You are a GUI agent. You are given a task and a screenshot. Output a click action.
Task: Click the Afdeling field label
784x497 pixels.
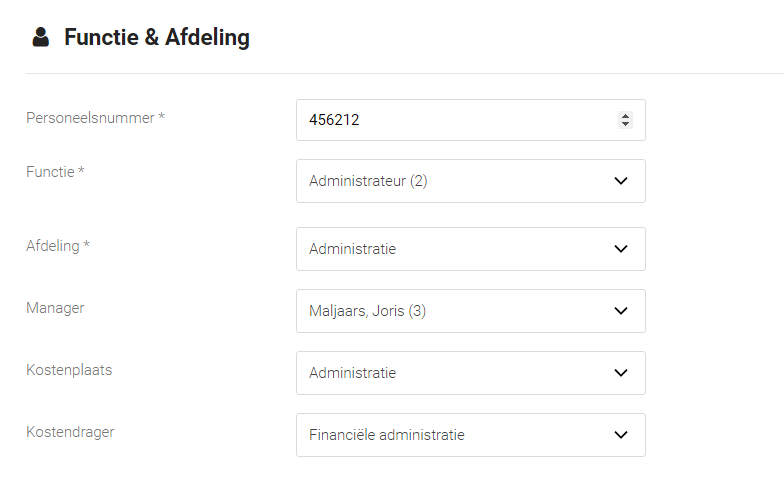point(58,246)
